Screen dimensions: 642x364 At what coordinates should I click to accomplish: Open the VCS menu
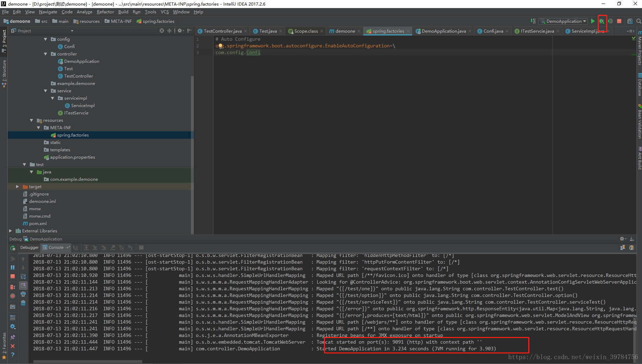165,12
